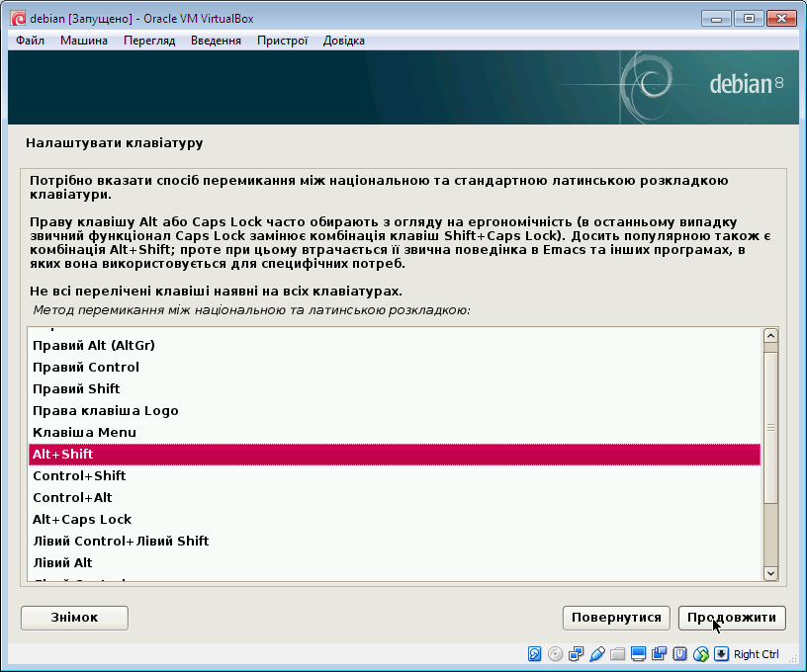Click the list scrollbar up arrow
The image size is (807, 672).
770,336
